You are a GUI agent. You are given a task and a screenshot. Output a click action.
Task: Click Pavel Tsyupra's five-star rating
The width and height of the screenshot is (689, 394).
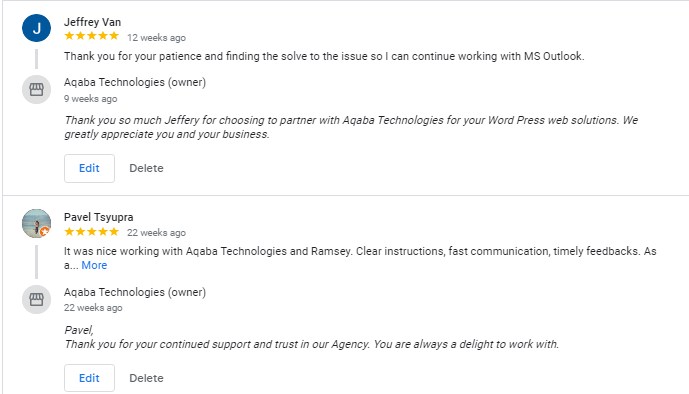coord(91,231)
